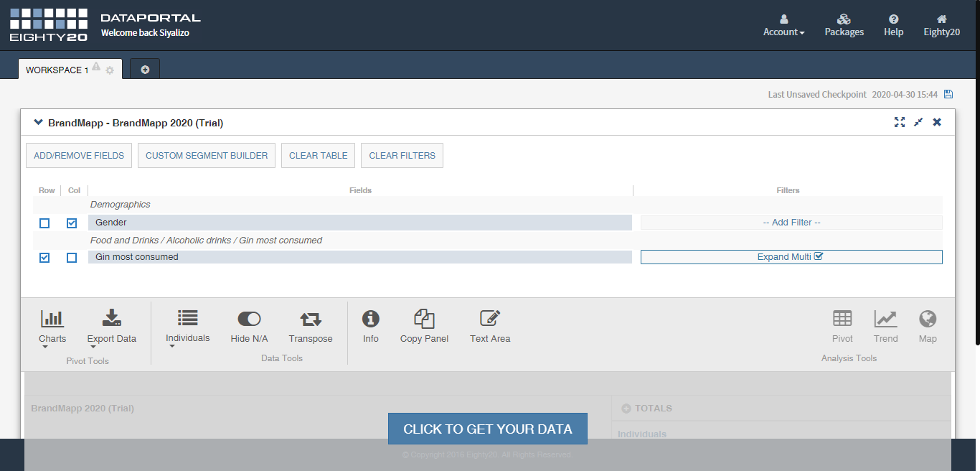This screenshot has width=980, height=471.
Task: Open the Help page
Action: 894,26
